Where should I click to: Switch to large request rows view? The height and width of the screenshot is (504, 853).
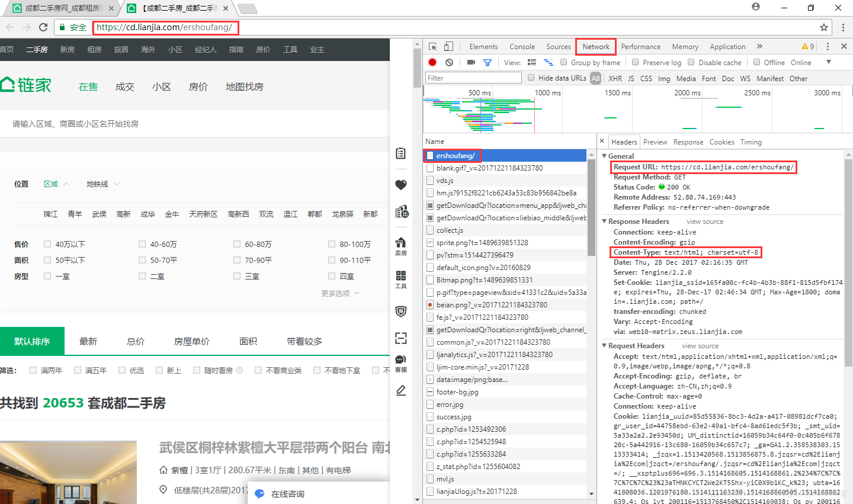point(532,62)
